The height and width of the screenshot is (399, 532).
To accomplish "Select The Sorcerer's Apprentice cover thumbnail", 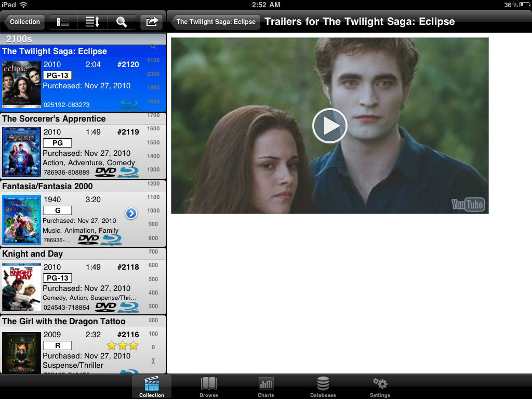I will pyautogui.click(x=21, y=152).
